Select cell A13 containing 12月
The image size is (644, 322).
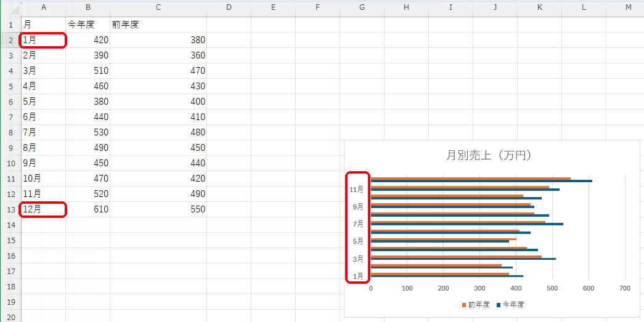pos(44,209)
